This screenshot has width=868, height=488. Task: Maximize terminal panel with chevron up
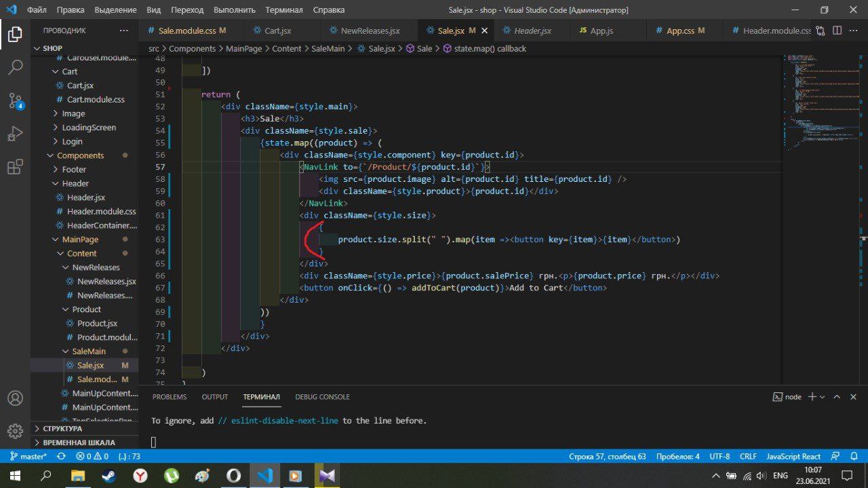coord(836,396)
